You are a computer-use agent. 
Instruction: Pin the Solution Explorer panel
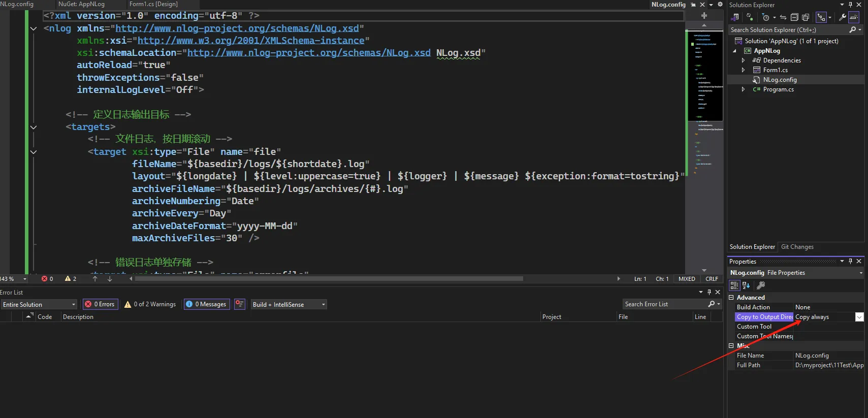850,5
